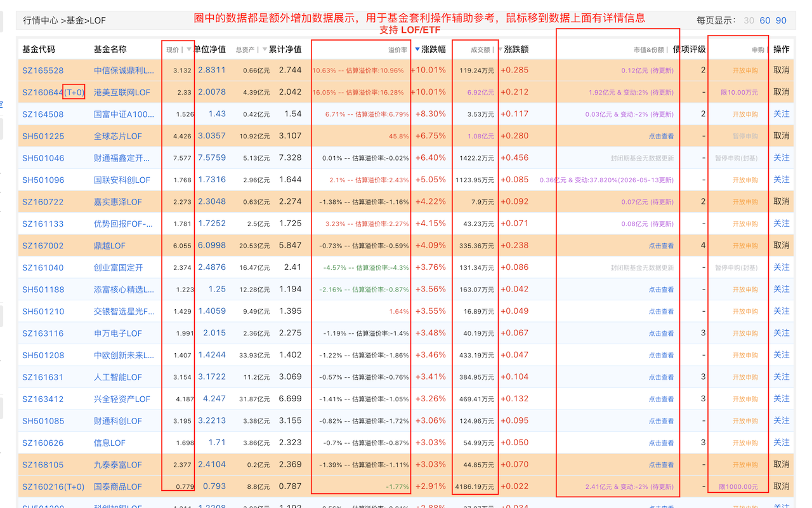Show 90 items per page
Viewport: 812px width, 508px height.
point(781,20)
